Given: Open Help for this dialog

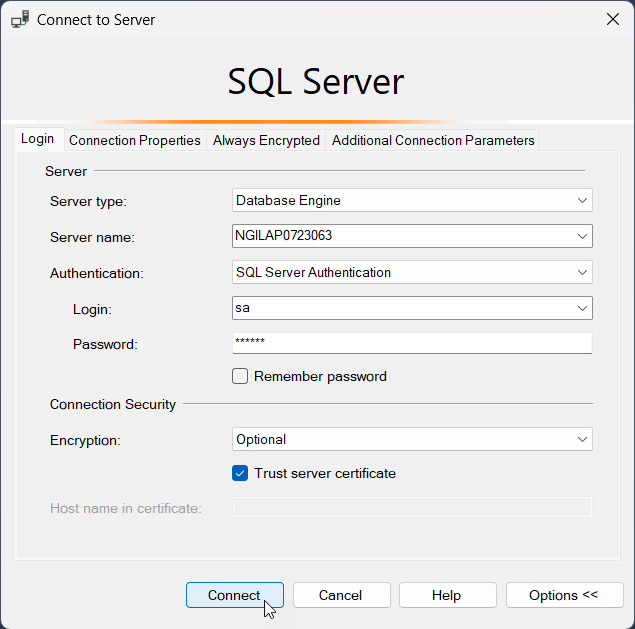Looking at the screenshot, I should click(x=447, y=595).
